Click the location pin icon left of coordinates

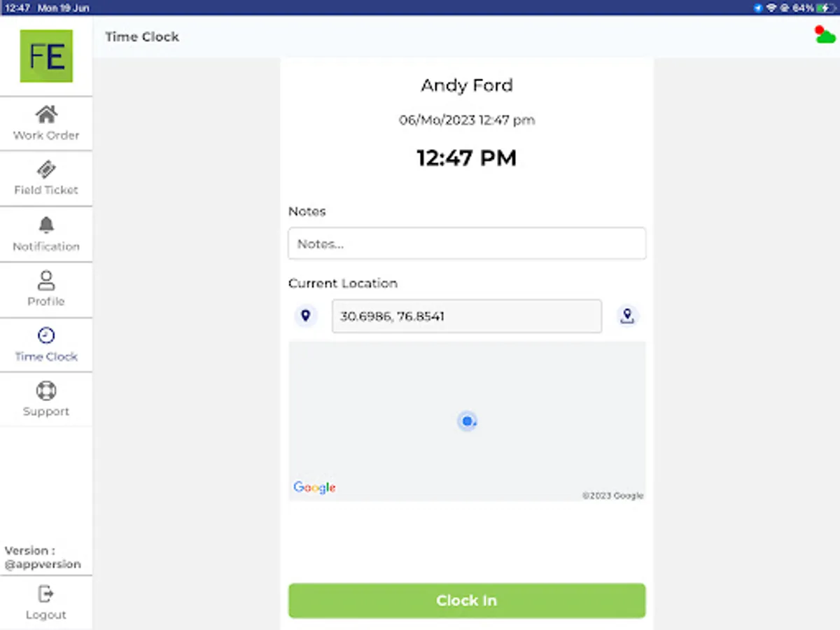point(305,316)
